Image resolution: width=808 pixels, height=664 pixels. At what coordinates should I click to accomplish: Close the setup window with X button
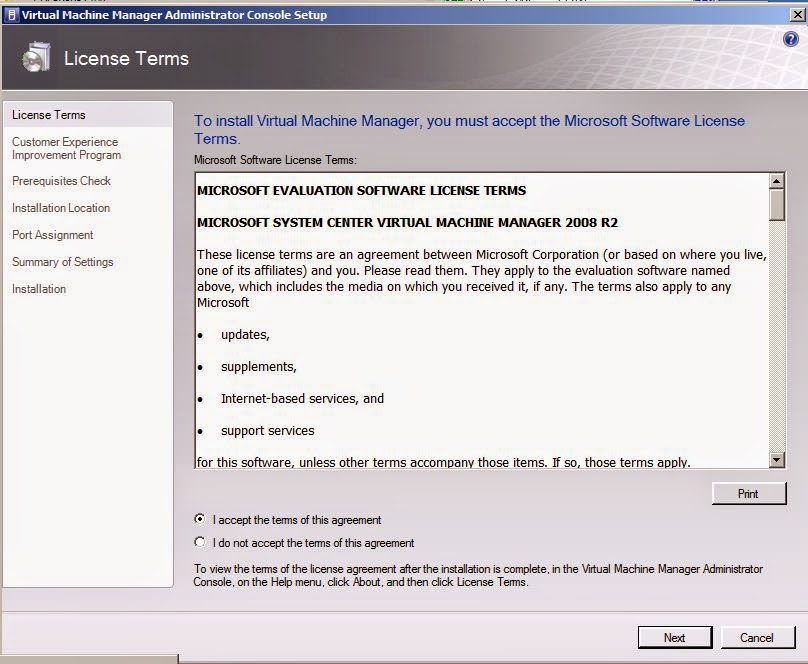798,15
